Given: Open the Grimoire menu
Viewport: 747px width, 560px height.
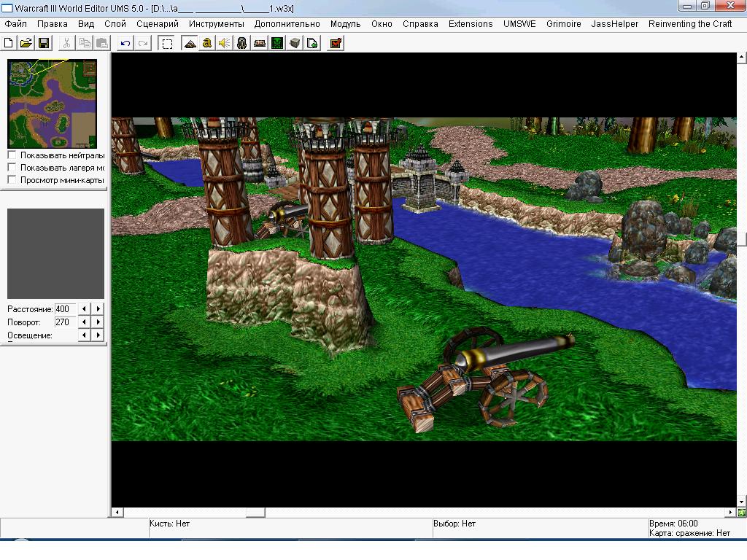Looking at the screenshot, I should point(564,24).
